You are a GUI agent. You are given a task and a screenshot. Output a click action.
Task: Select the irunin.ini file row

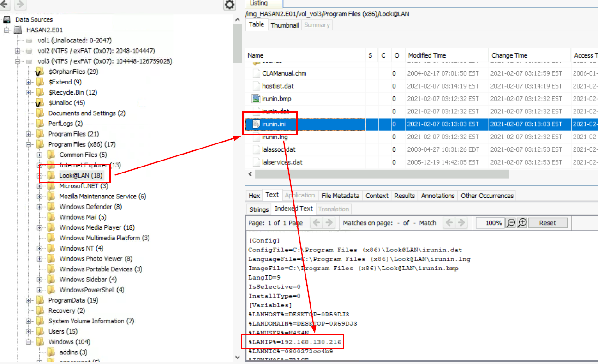coord(422,124)
